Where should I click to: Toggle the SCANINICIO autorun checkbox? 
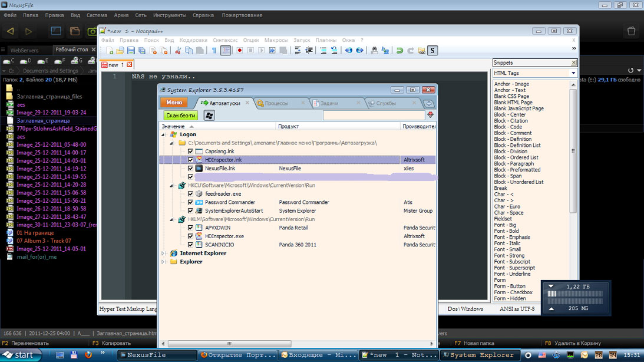point(190,245)
